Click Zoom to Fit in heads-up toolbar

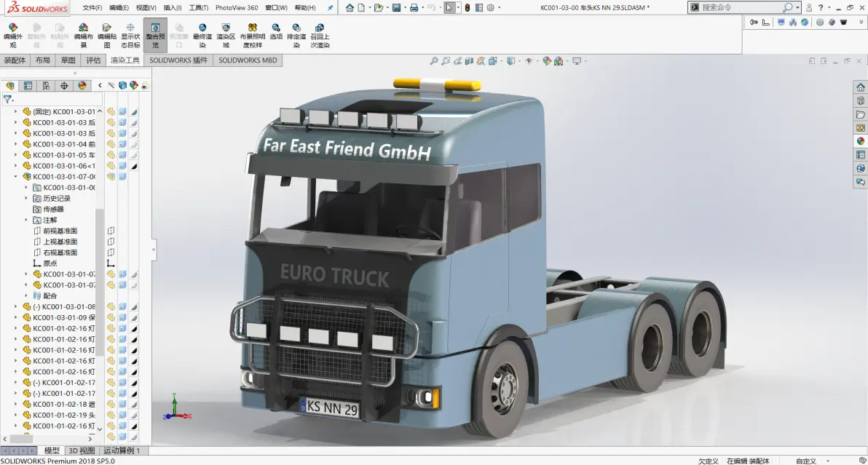tap(434, 61)
